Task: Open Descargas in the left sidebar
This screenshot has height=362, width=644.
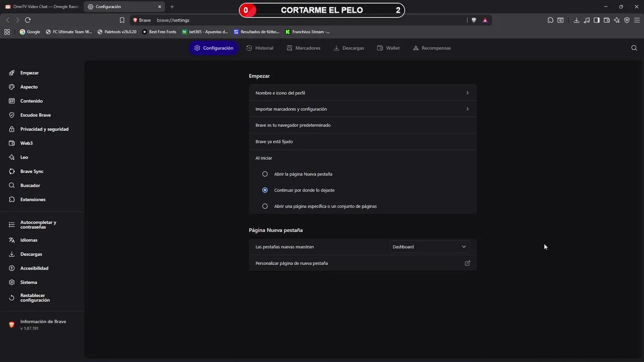Action: [31, 254]
